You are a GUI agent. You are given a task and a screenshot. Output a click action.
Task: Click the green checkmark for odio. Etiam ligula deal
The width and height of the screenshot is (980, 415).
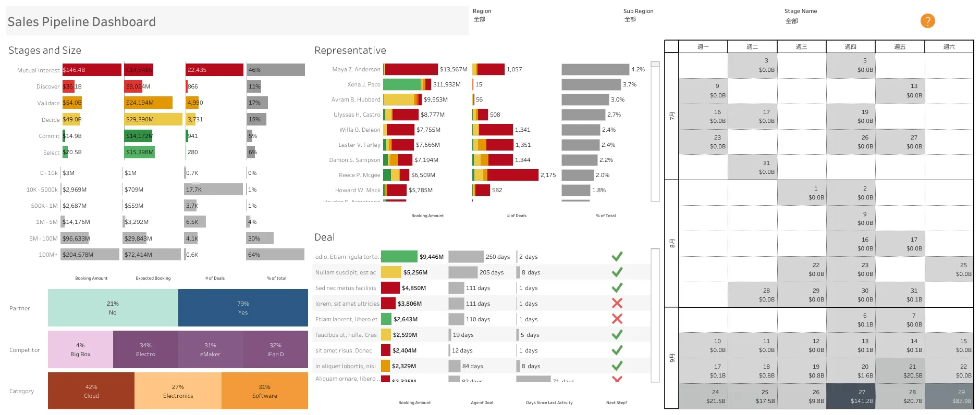[617, 257]
